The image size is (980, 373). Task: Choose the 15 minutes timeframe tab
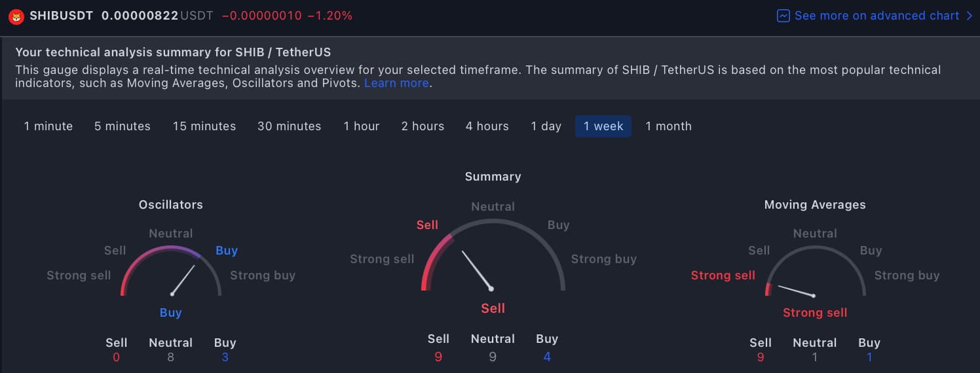pos(204,126)
